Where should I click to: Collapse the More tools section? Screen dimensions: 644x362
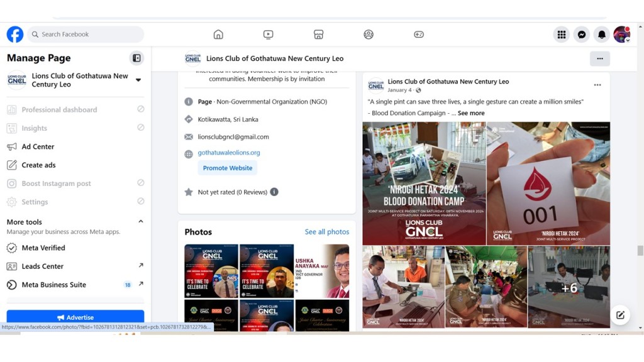[x=141, y=222]
